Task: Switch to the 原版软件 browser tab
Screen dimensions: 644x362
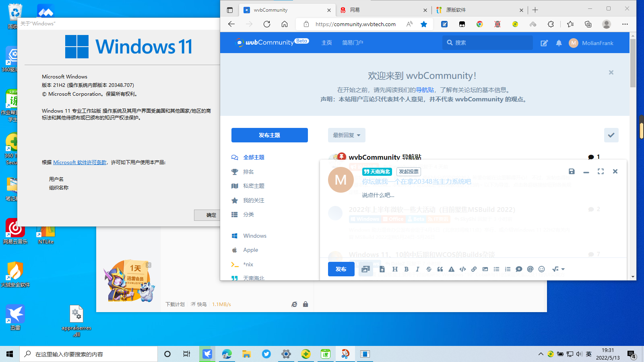Action: click(x=479, y=10)
